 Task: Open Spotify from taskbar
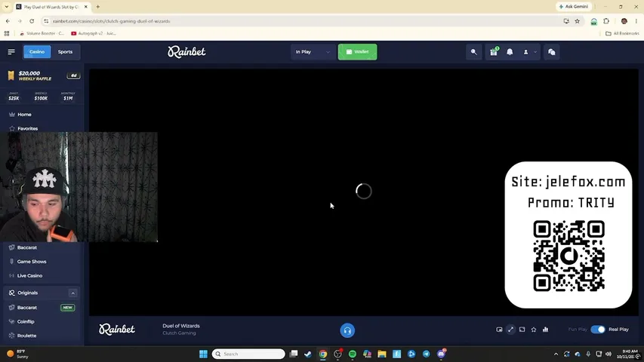(353, 354)
